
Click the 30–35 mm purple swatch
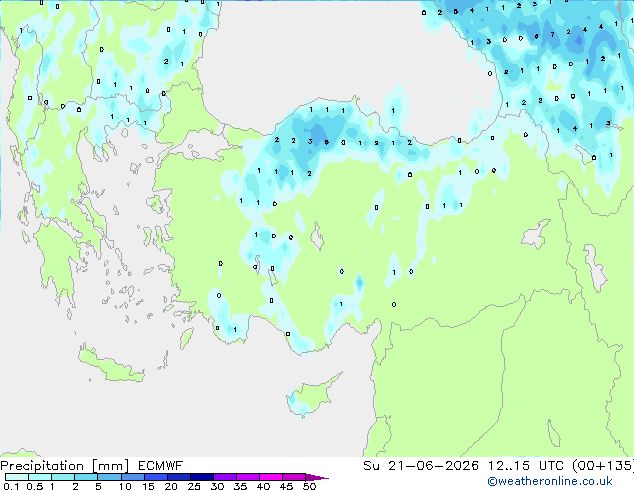224,477
